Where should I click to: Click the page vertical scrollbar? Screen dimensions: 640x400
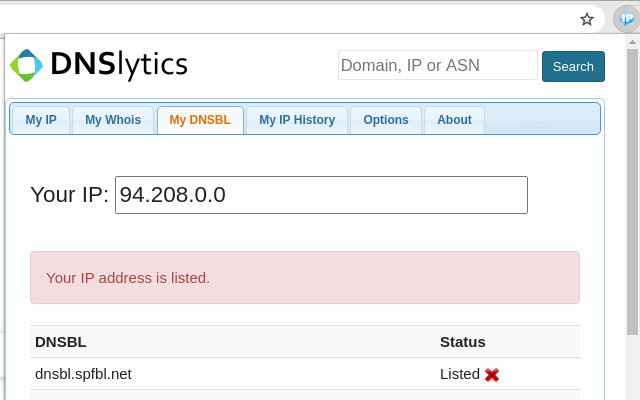[632, 200]
